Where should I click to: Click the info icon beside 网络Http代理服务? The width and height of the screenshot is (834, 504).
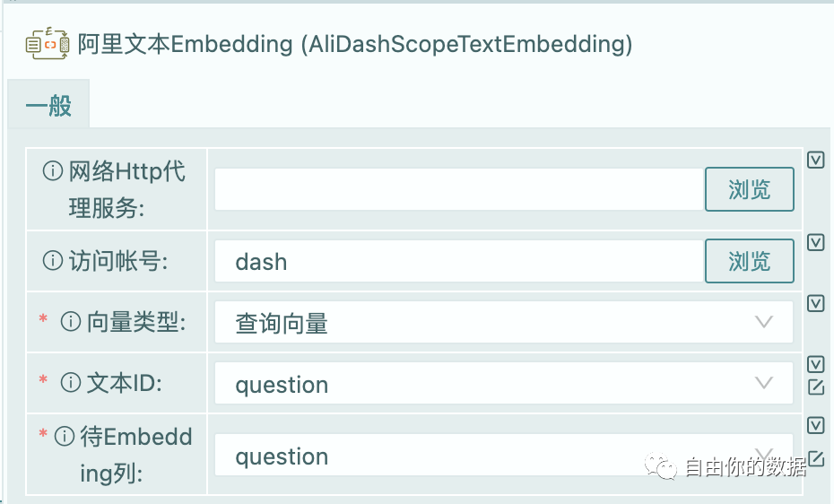point(54,171)
